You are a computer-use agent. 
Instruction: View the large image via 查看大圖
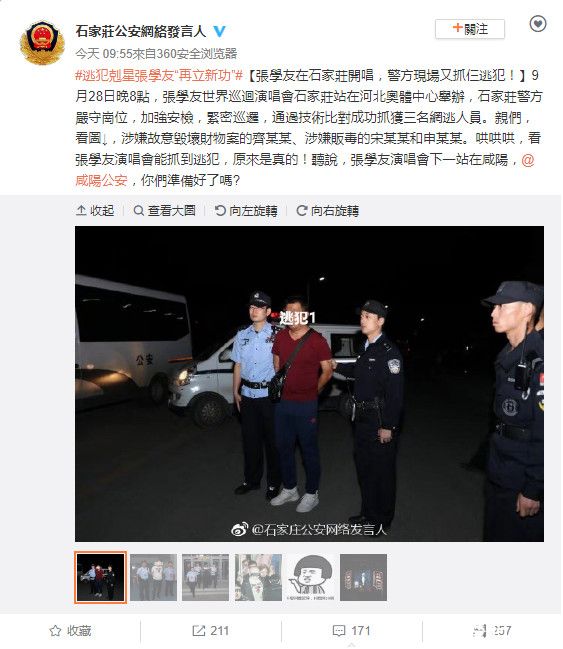pos(165,211)
